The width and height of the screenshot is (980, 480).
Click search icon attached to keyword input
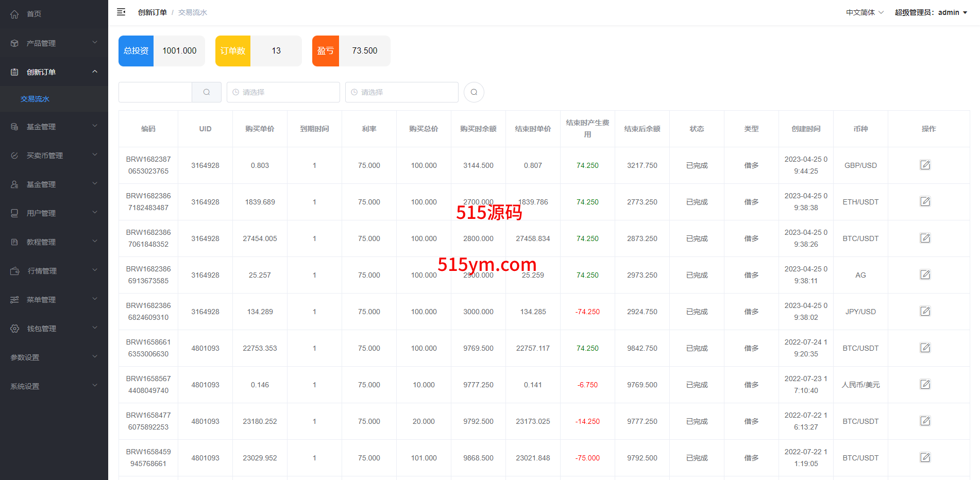207,92
